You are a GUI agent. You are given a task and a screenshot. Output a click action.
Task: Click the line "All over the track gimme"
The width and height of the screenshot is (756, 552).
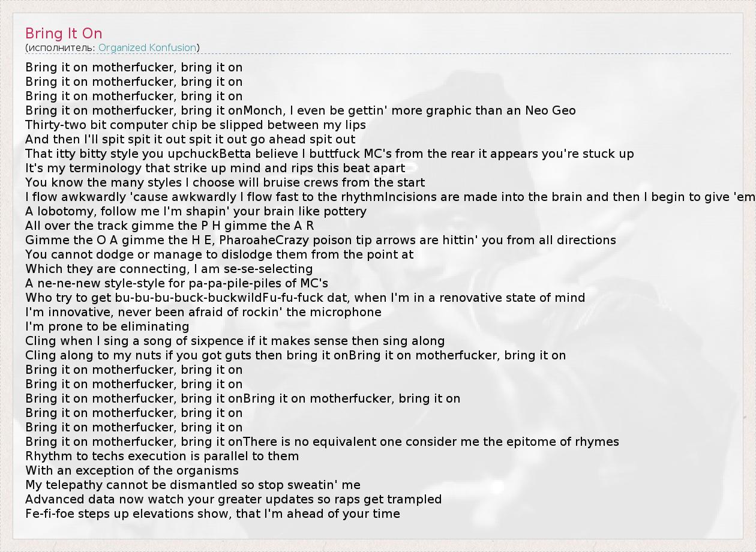(169, 226)
